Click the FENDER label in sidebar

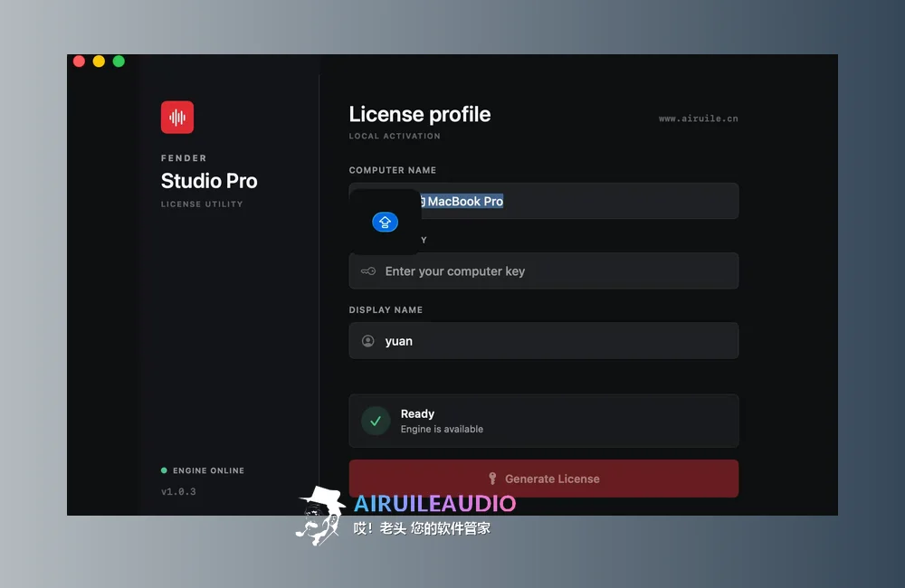click(x=184, y=158)
